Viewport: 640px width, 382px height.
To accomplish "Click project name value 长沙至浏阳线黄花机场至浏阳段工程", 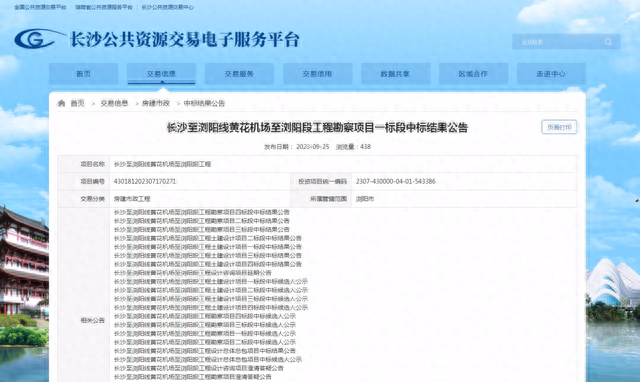I will tap(162, 164).
